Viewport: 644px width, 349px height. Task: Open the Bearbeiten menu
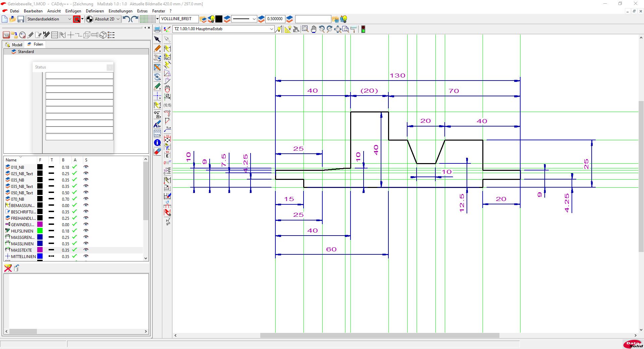coord(33,11)
